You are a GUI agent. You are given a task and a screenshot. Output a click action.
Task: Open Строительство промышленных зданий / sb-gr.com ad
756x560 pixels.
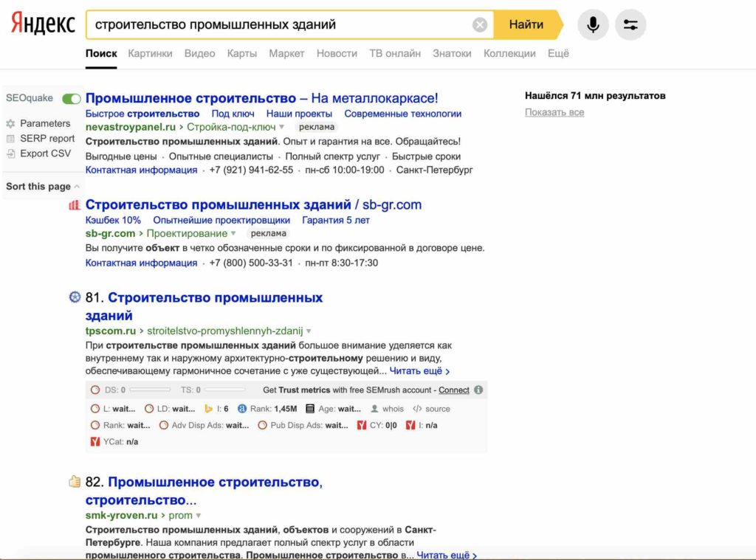(x=253, y=205)
